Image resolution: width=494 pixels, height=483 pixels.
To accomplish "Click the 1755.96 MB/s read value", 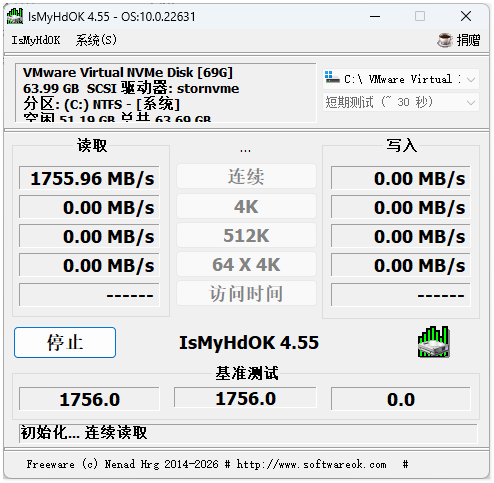I will (x=89, y=178).
